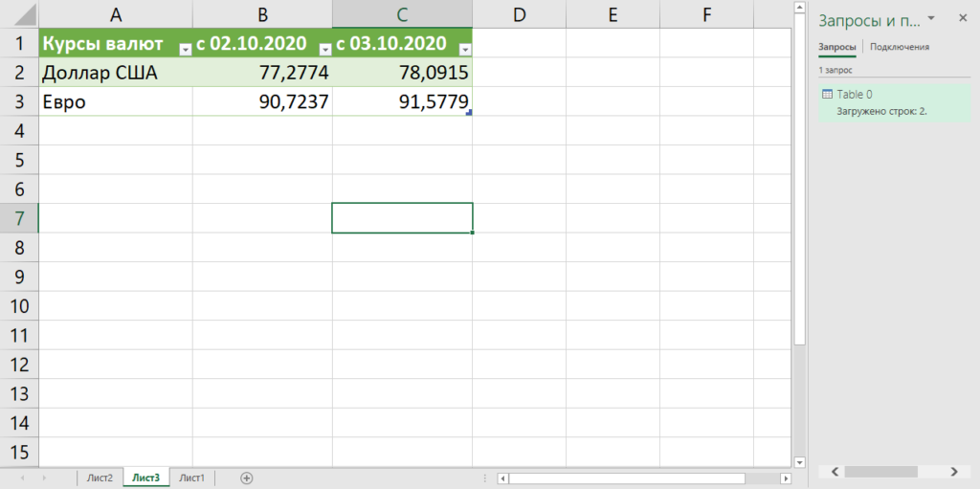The image size is (980, 489).
Task: Click the queries pane scroll left arrow
Action: click(x=835, y=471)
